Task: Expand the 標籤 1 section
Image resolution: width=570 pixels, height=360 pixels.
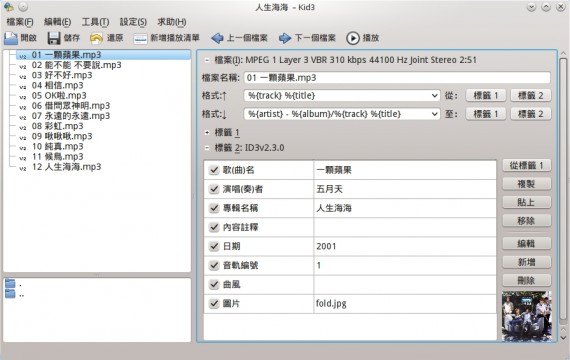Action: pos(207,133)
